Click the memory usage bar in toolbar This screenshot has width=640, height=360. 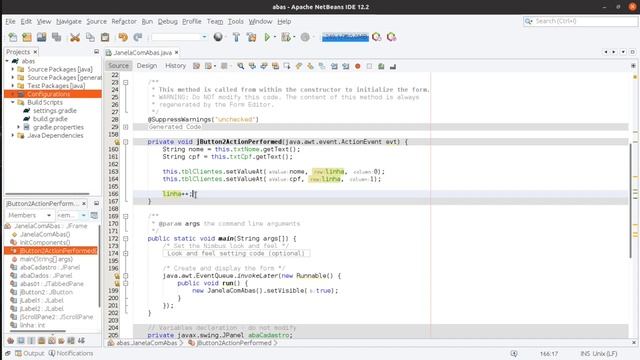[x=345, y=37]
